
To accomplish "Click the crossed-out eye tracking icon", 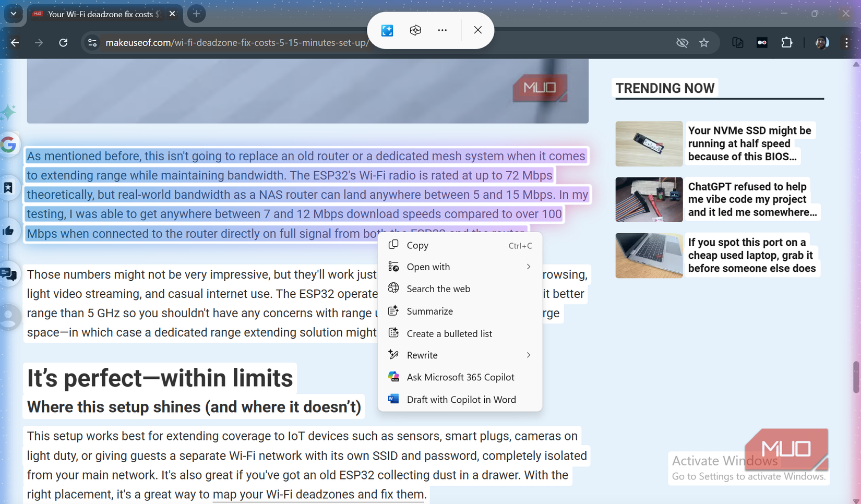I will (682, 43).
